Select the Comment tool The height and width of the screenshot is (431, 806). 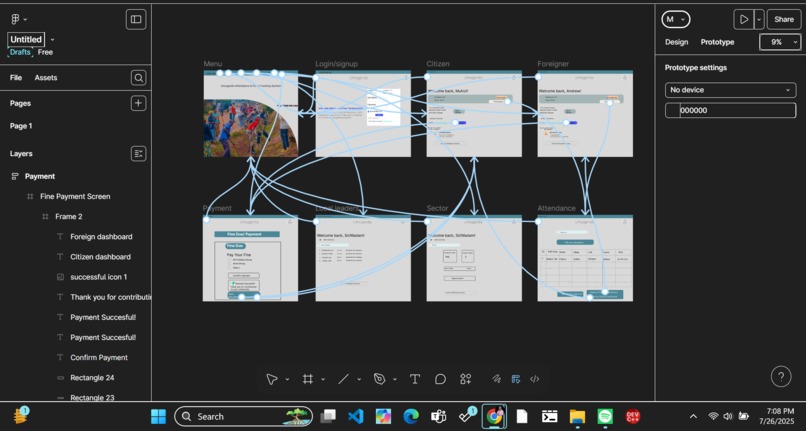tap(440, 379)
